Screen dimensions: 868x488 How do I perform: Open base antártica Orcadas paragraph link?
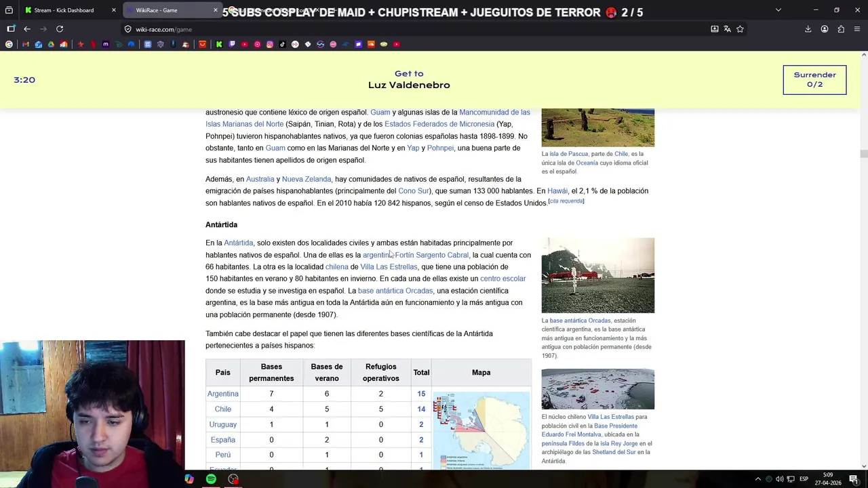point(395,291)
